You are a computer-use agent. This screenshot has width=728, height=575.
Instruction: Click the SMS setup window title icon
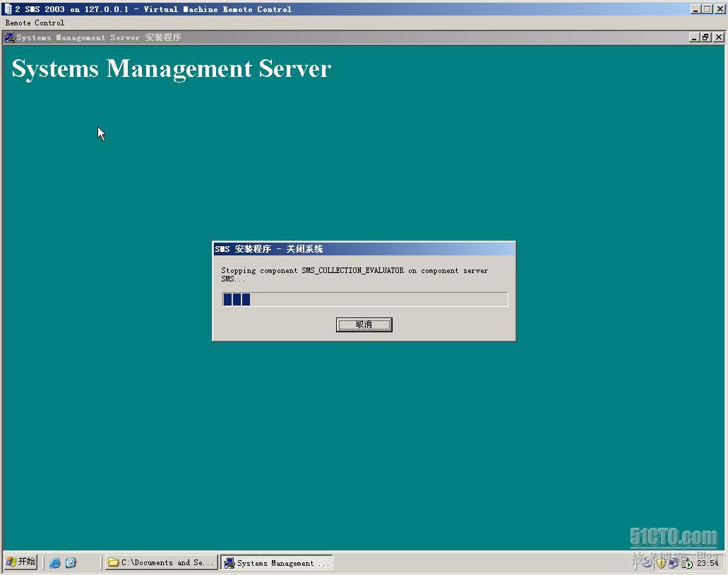(9, 37)
